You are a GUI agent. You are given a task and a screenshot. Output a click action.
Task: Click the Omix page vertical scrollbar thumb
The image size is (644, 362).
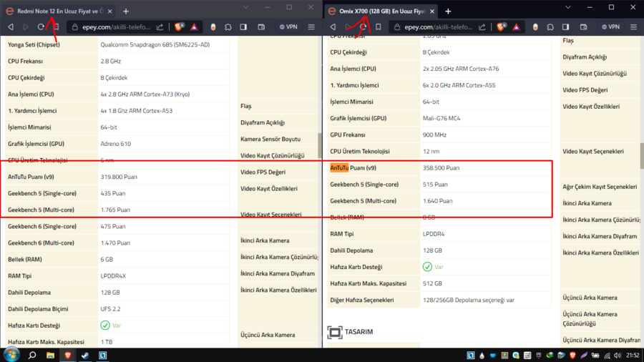(x=642, y=156)
